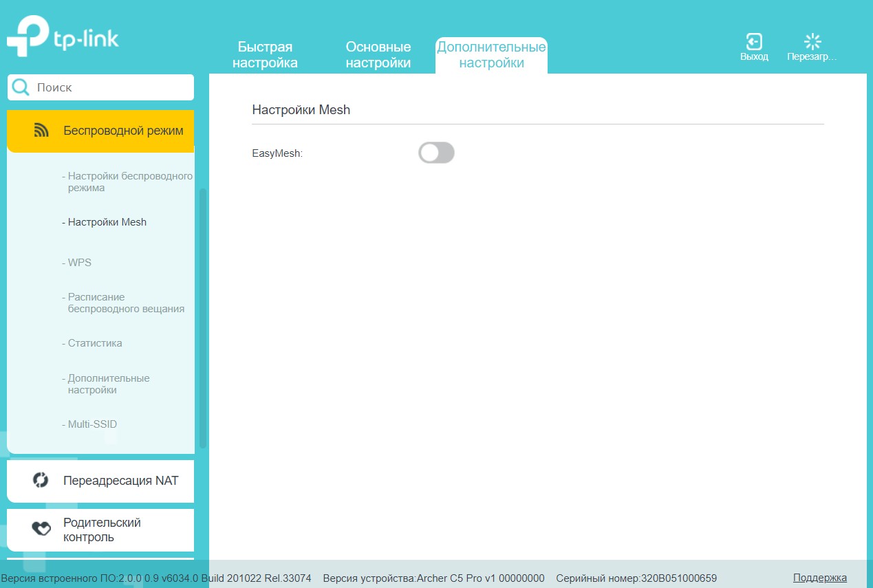Click the sidebar vertical scrollbar
873x588 pixels.
click(x=203, y=316)
